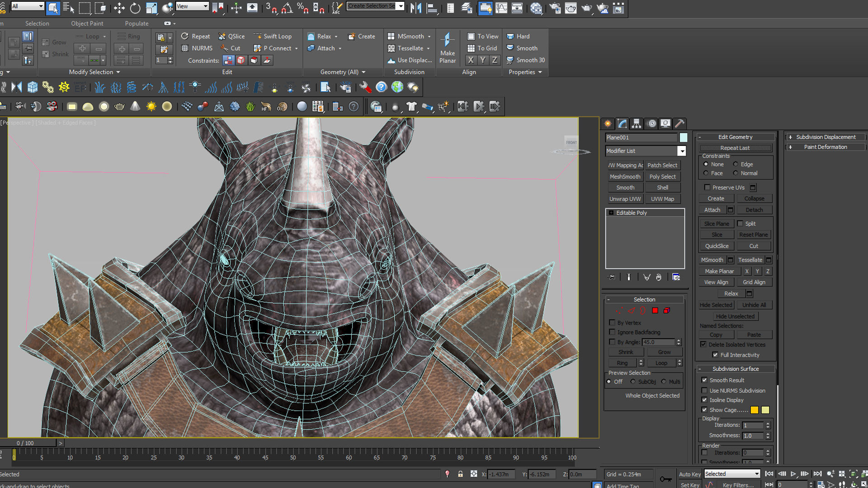Select the Select and Rotate tool
This screenshot has height=488, width=868.
(135, 8)
